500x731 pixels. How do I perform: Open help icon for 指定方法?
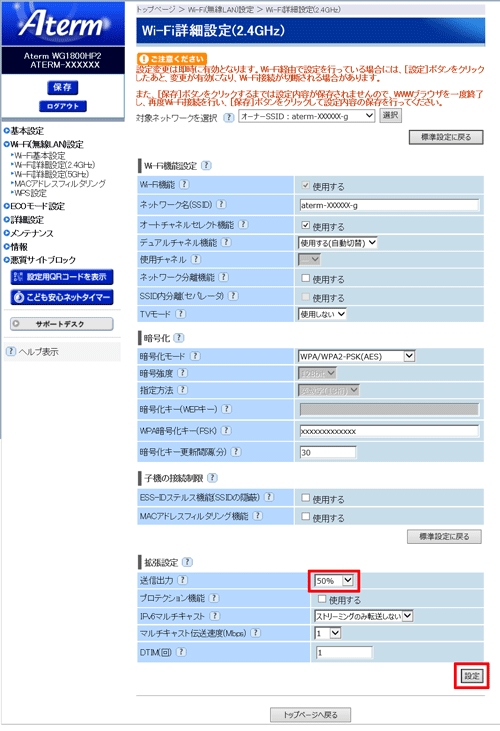point(183,390)
